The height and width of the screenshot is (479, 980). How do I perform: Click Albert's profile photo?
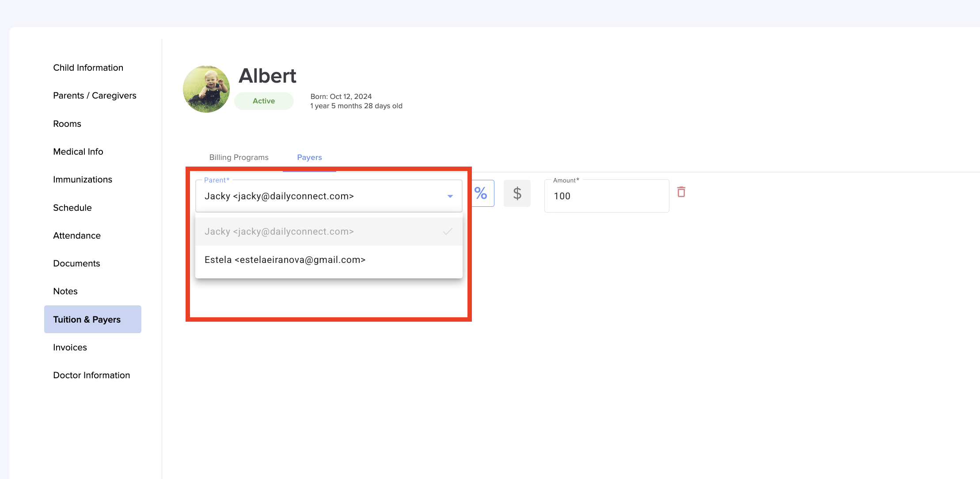[x=206, y=89]
